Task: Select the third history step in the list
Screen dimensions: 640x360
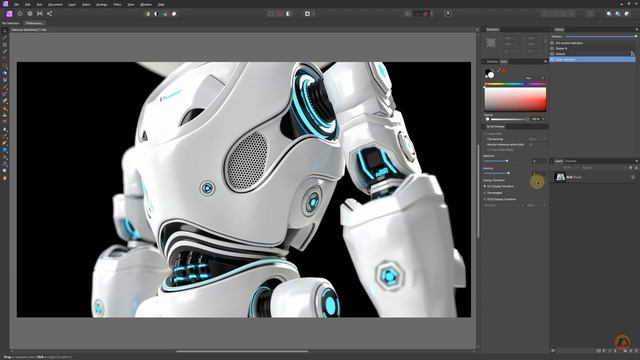Action: (592, 53)
